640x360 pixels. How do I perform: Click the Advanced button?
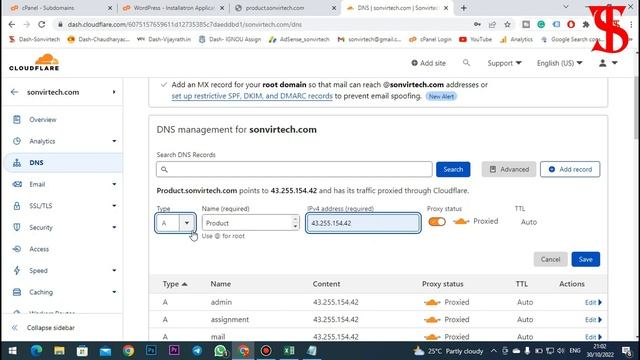click(x=509, y=169)
